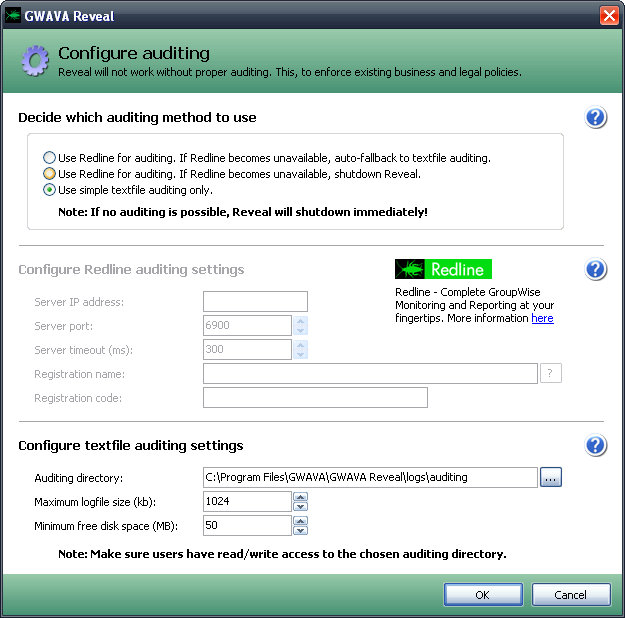Increase Maximum logfile size value
625x618 pixels.
pos(301,497)
